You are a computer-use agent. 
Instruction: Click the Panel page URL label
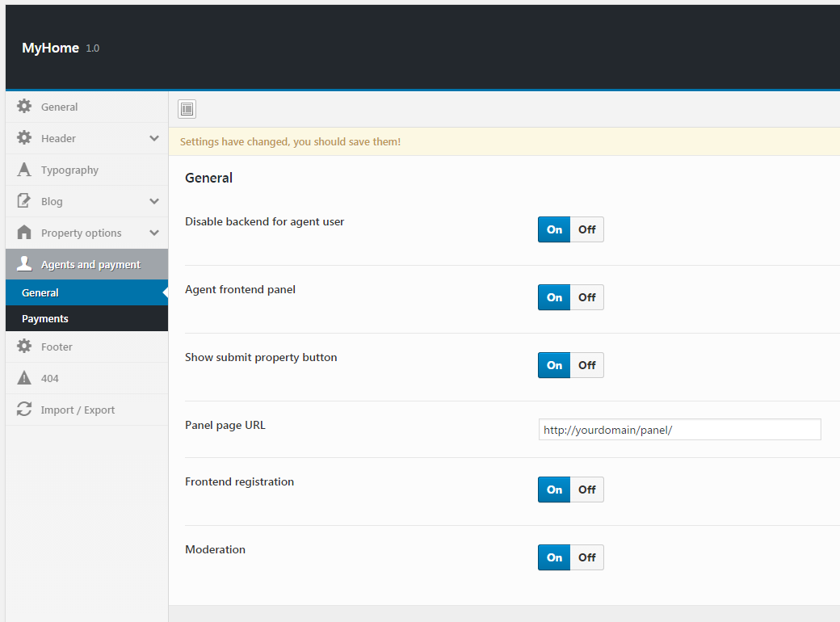pyautogui.click(x=225, y=426)
